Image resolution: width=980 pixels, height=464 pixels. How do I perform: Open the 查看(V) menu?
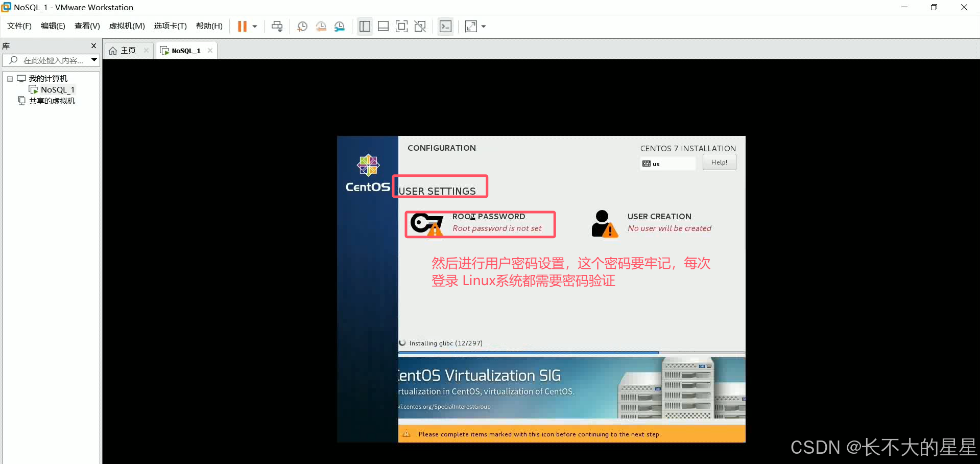[87, 26]
